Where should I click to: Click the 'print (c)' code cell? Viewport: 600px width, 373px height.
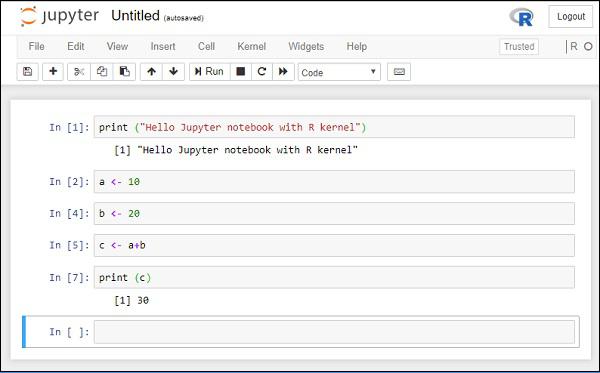(334, 277)
